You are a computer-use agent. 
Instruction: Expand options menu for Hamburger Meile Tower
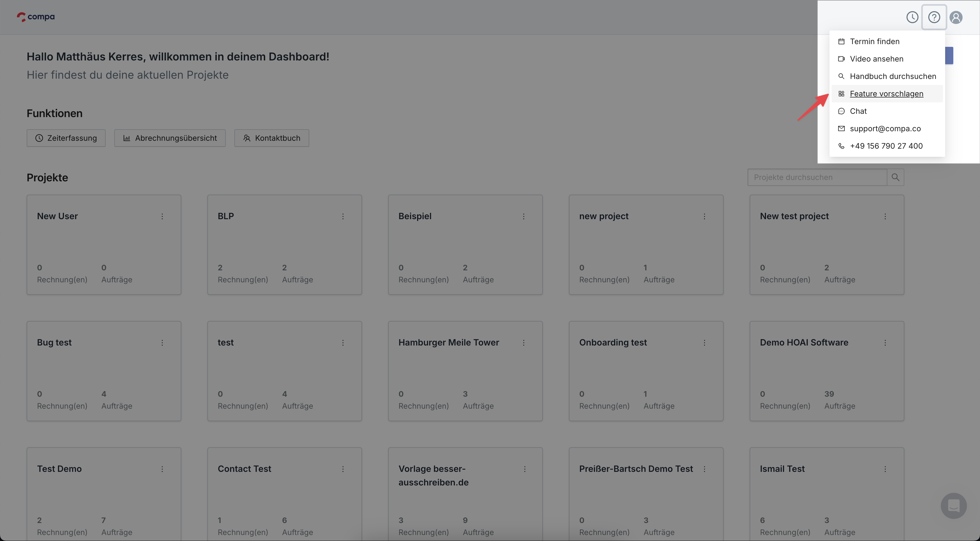coord(523,343)
